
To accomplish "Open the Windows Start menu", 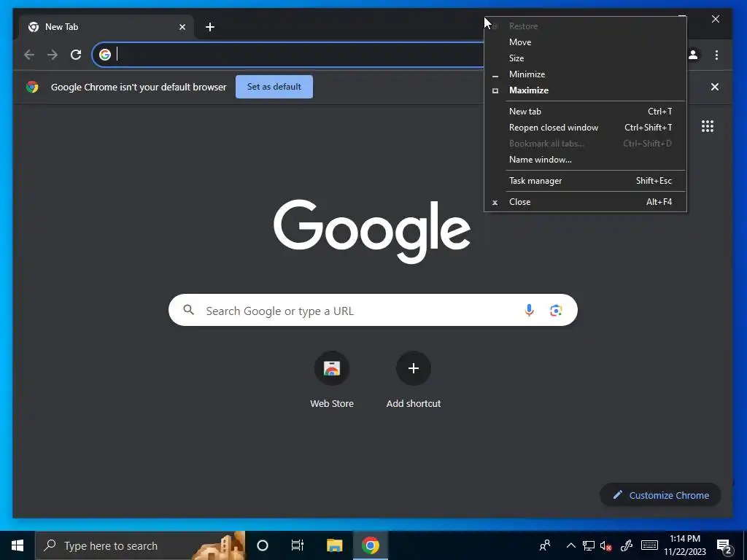I will 18,545.
